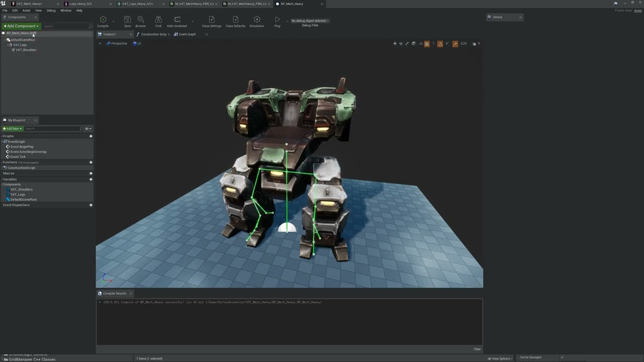
Task: Open scale snap value 0.25 dropdown
Action: click(x=463, y=44)
